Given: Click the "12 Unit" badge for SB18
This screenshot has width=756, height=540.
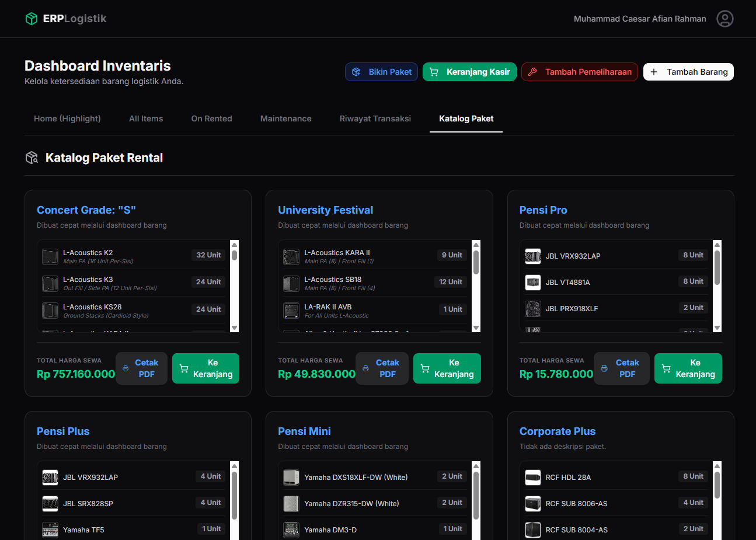Looking at the screenshot, I should (x=451, y=282).
